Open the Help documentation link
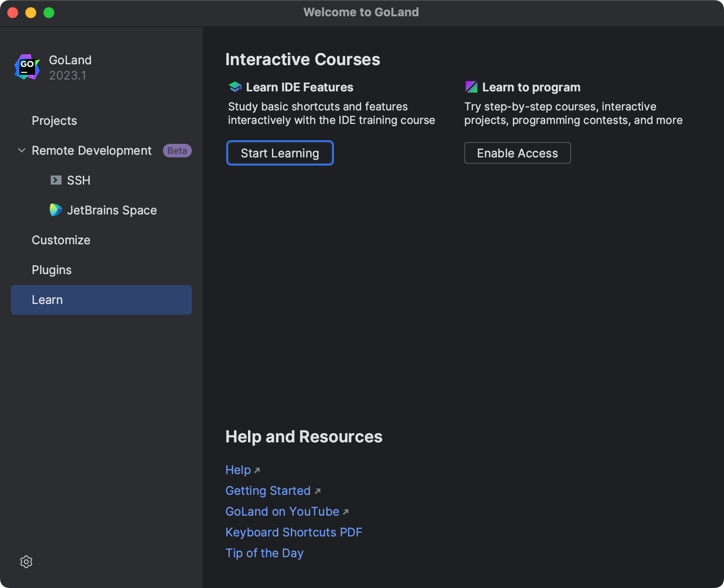The height and width of the screenshot is (588, 724). pos(238,470)
